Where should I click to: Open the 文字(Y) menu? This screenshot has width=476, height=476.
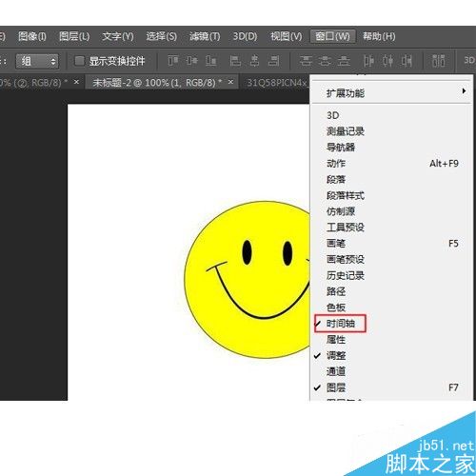(118, 36)
